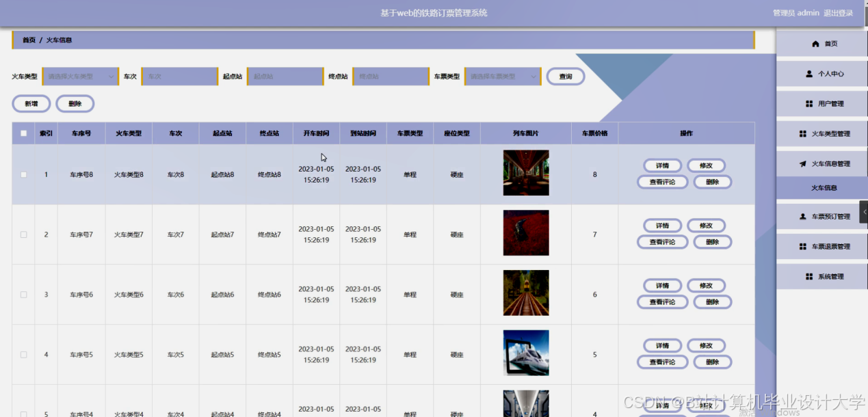Viewport: 868px width, 417px height.
Task: Open 详情 for row 车序号6
Action: pos(662,286)
